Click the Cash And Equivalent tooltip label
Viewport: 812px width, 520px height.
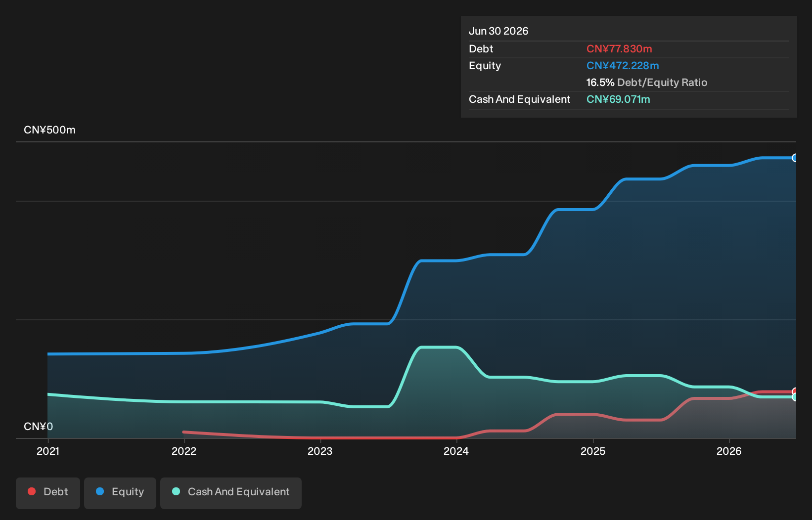[519, 99]
